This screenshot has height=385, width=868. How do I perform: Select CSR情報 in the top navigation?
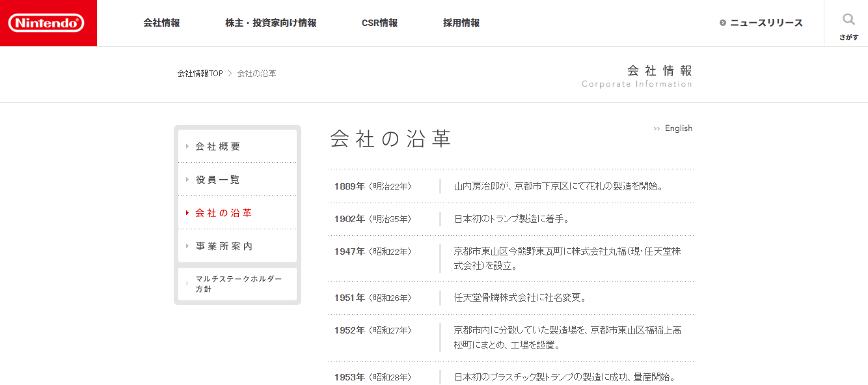tap(379, 23)
